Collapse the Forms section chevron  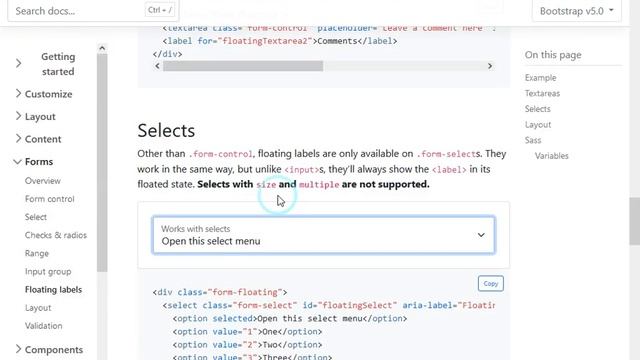tap(17, 162)
